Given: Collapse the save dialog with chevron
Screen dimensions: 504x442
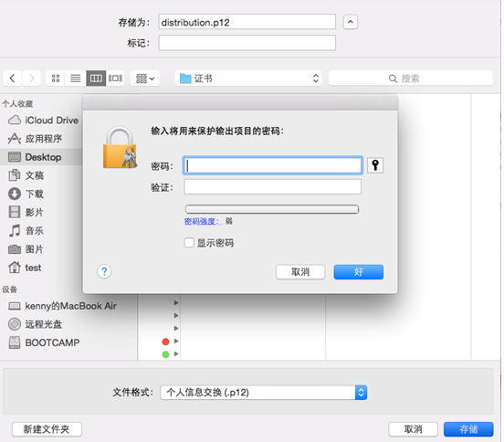Looking at the screenshot, I should 350,22.
